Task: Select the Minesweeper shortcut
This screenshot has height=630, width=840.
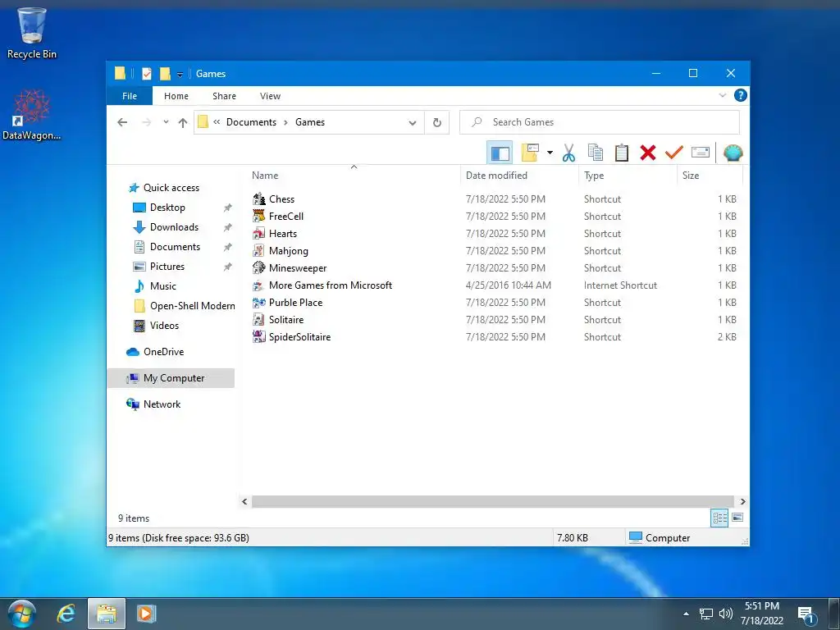Action: tap(298, 268)
